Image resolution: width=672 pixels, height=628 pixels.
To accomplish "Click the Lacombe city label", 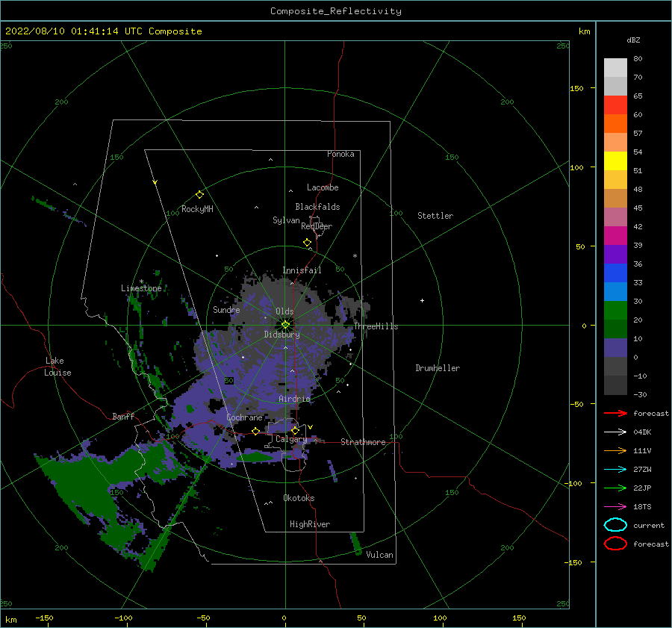I will 323,187.
